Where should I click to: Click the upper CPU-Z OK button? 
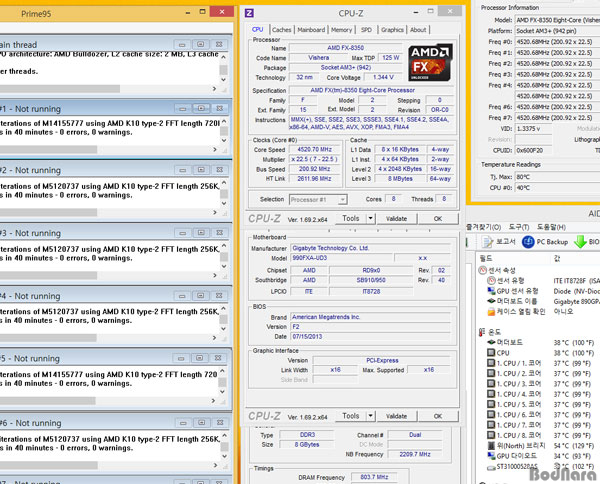438,219
